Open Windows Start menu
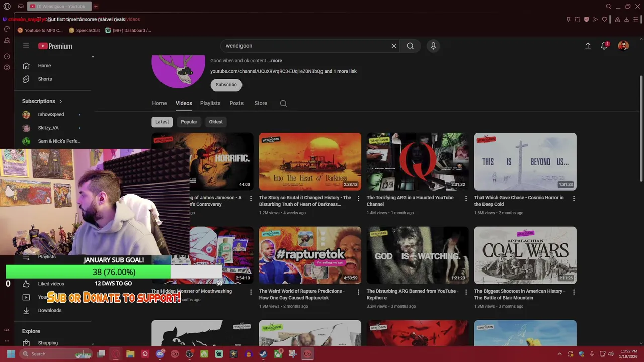Image resolution: width=644 pixels, height=362 pixels. pyautogui.click(x=11, y=354)
